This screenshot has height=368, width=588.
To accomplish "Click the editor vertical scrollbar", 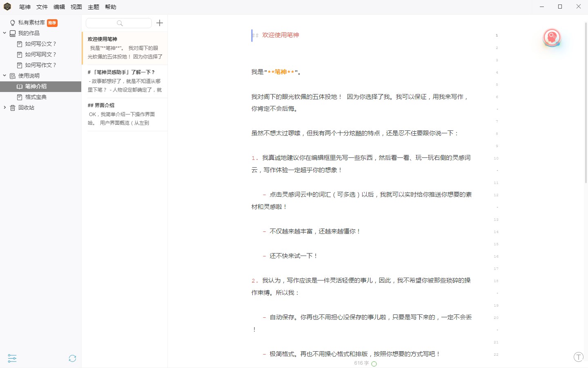I will [x=586, y=102].
